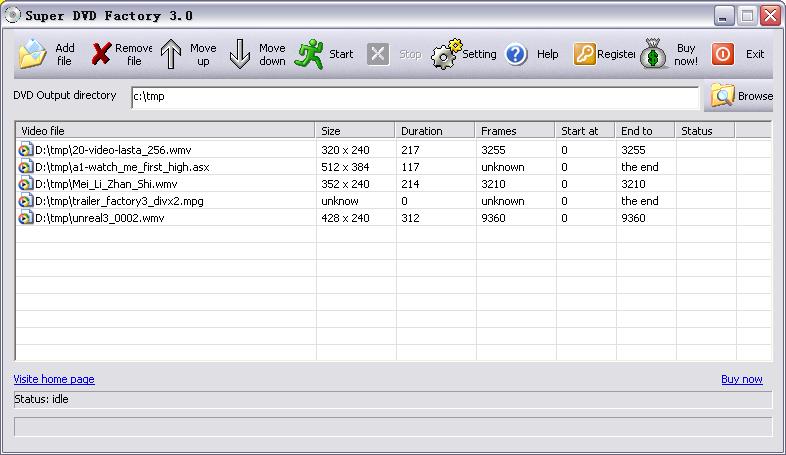The image size is (786, 455).
Task: Click the Setting label in the toolbar
Action: (479, 54)
